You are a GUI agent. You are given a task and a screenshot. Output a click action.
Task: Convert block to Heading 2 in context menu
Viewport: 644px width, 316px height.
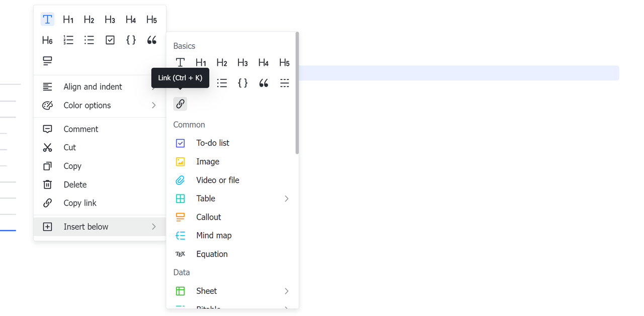coord(89,20)
